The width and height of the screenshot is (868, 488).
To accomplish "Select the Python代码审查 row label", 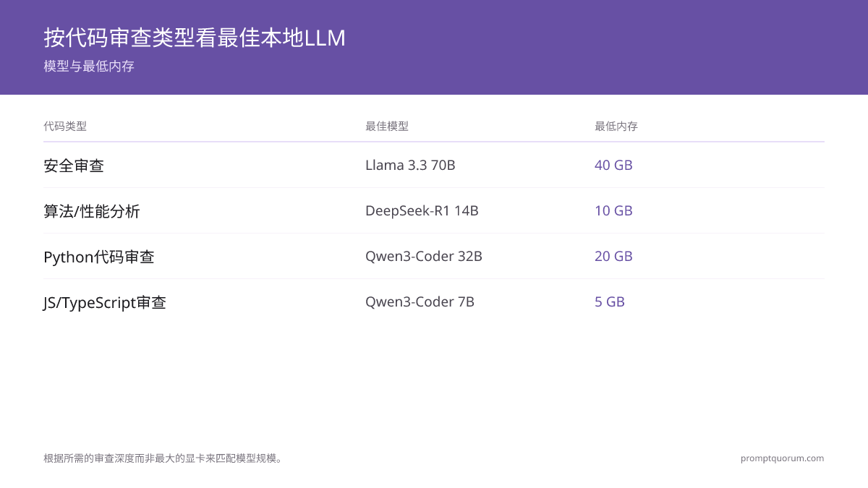I will coord(99,257).
